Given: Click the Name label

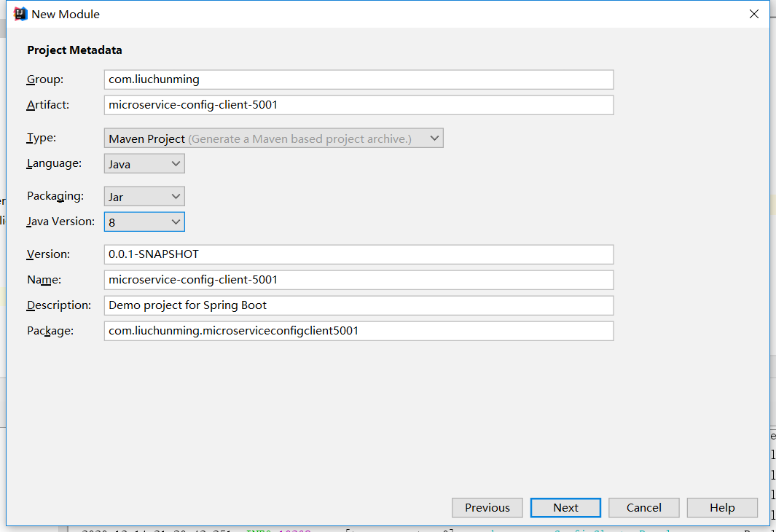Looking at the screenshot, I should coord(44,280).
